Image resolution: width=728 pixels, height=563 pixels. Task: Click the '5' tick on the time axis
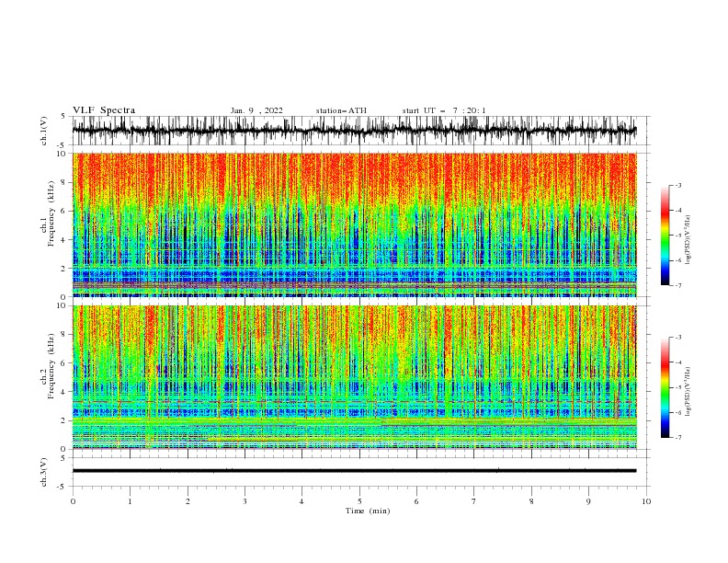coord(359,501)
